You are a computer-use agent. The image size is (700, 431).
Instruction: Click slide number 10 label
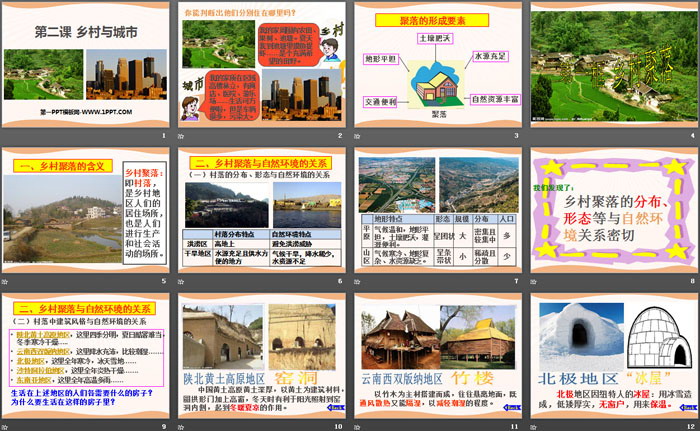[x=338, y=427]
